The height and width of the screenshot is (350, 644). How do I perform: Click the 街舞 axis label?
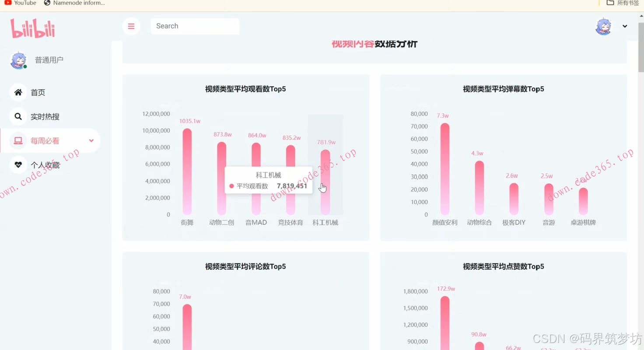click(x=187, y=222)
